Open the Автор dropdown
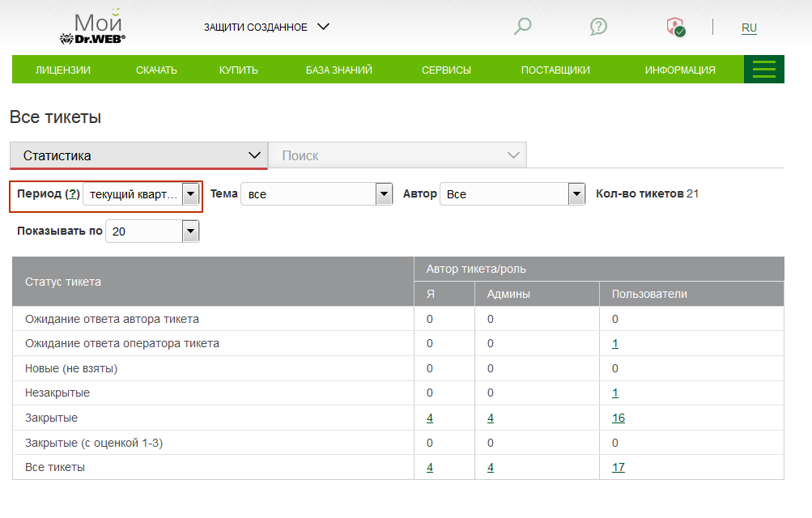This screenshot has width=812, height=518. [512, 194]
